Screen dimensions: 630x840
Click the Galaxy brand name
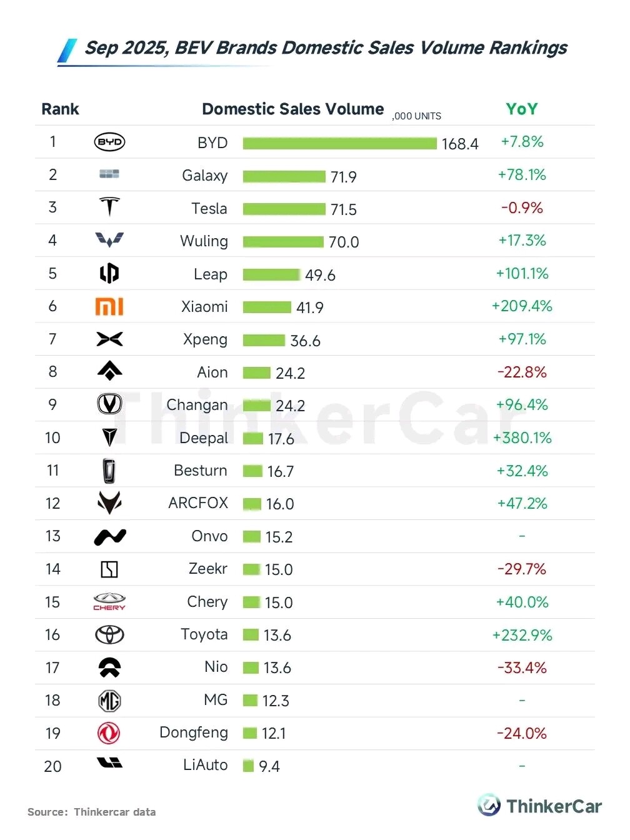(204, 176)
